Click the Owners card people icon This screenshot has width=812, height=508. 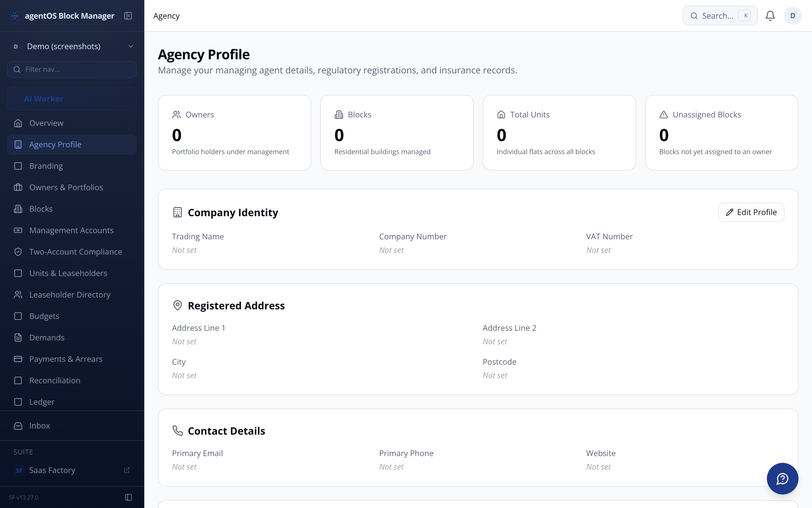(176, 115)
